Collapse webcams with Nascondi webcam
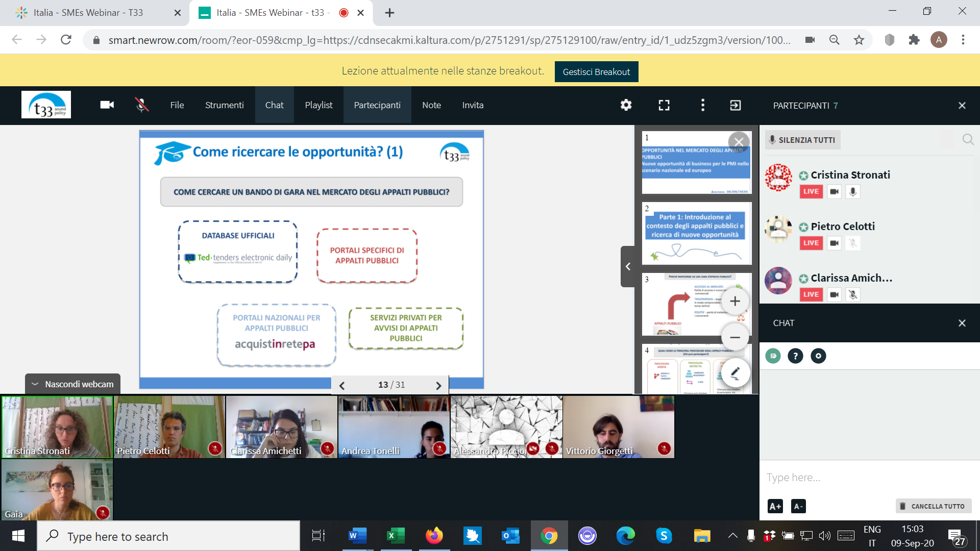Screen dimensions: 980x551 tap(72, 384)
